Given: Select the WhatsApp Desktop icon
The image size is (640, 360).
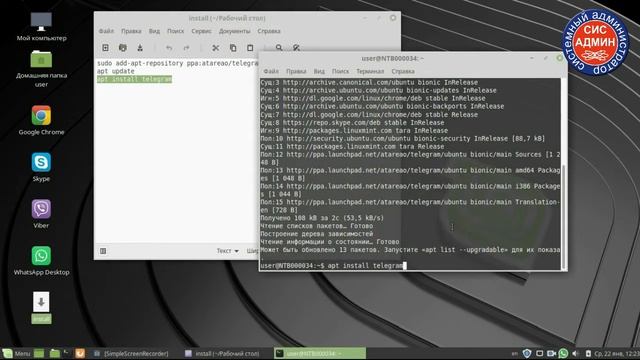Looking at the screenshot, I should 41,260.
